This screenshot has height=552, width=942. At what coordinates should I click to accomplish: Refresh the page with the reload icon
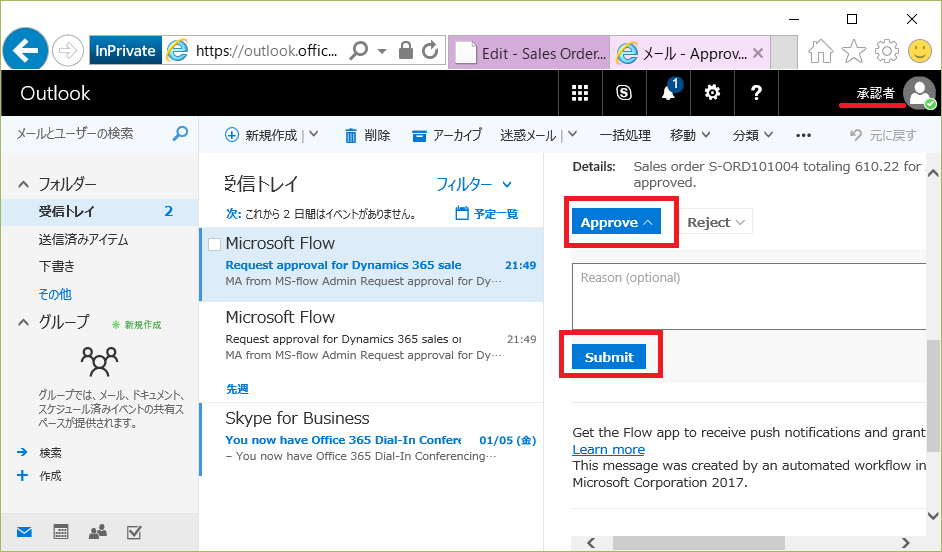coord(430,50)
